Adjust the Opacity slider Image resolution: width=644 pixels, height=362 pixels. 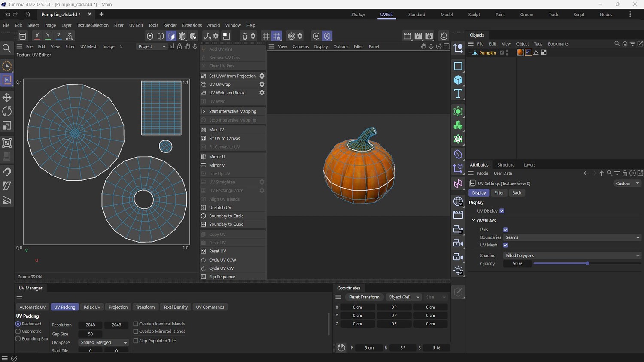[587, 263]
